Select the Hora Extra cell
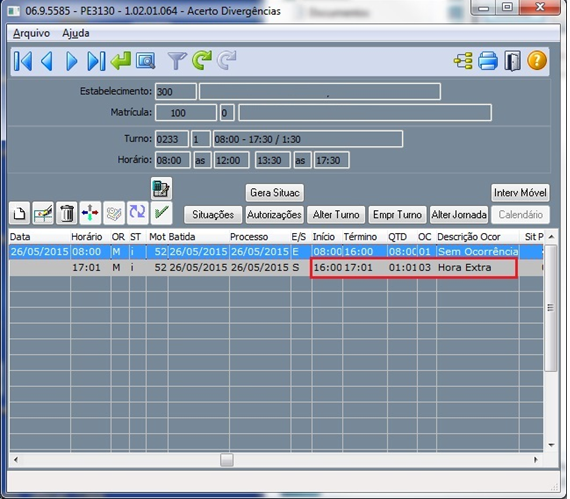Screen dimensions: 570x499 (478, 267)
